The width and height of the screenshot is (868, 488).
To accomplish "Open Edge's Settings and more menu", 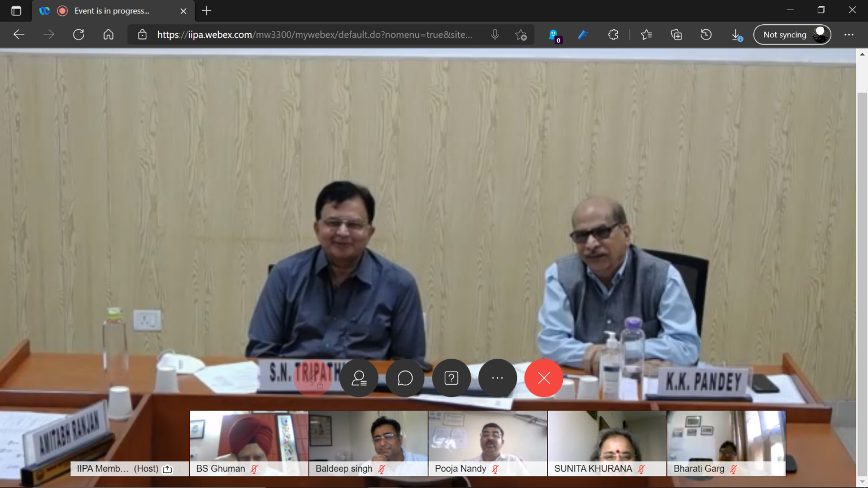I will point(849,34).
